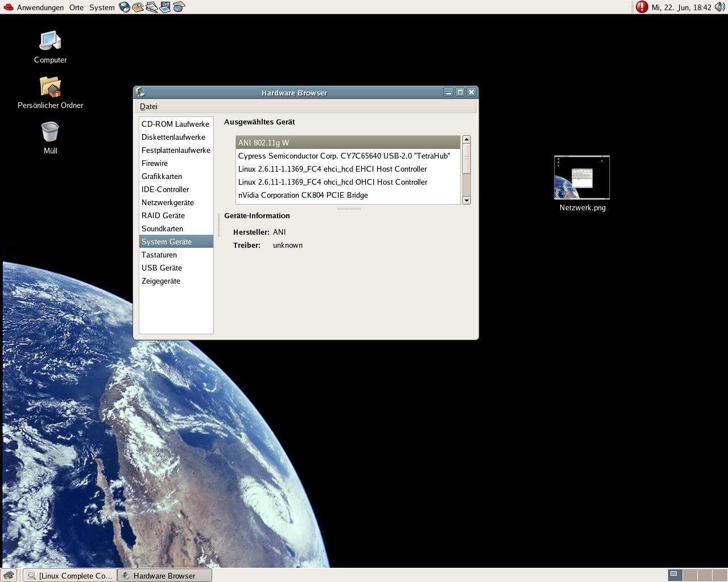Image resolution: width=728 pixels, height=582 pixels.
Task: Select USB Geräte category
Action: pos(176,268)
